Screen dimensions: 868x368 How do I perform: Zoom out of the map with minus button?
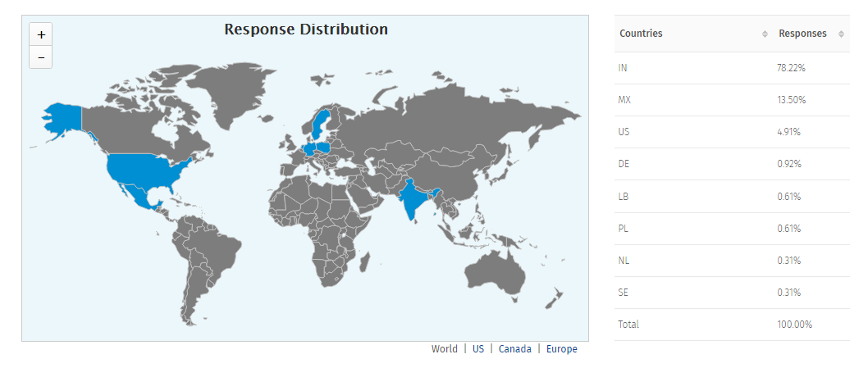pos(41,57)
